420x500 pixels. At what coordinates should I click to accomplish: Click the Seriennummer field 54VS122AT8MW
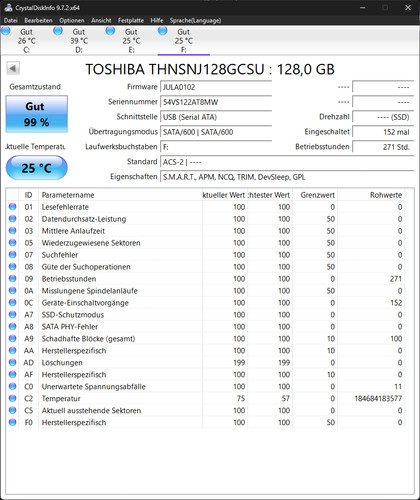(x=216, y=102)
